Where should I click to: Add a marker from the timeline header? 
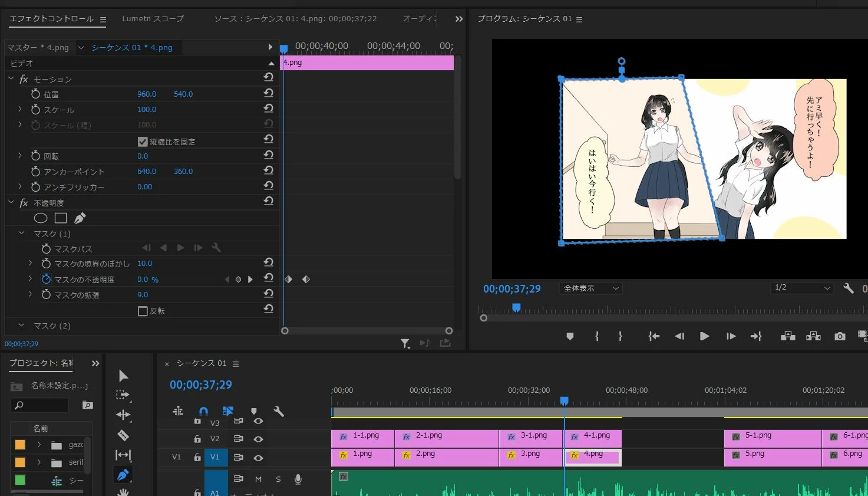point(254,412)
